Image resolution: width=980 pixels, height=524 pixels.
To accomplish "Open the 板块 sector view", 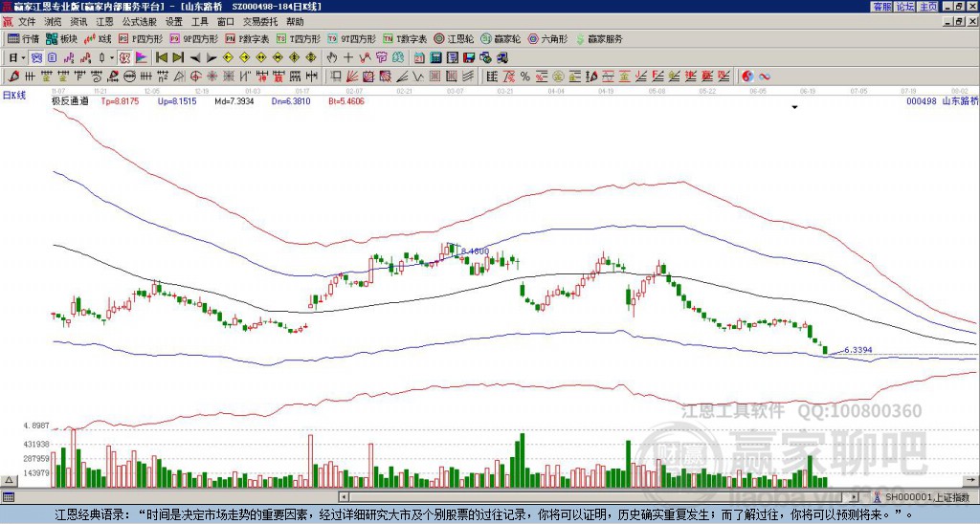I will (61, 38).
